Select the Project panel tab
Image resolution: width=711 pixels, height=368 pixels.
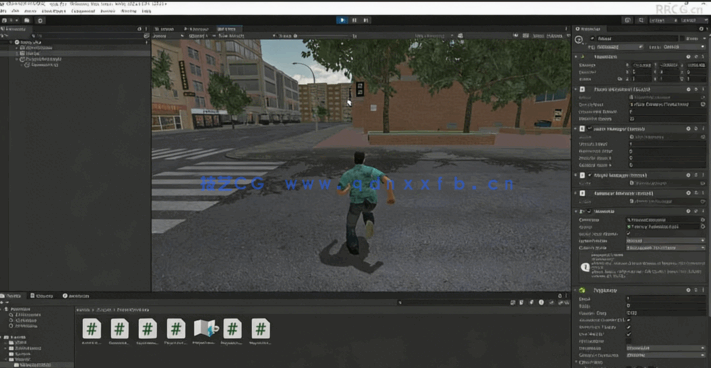(13, 295)
